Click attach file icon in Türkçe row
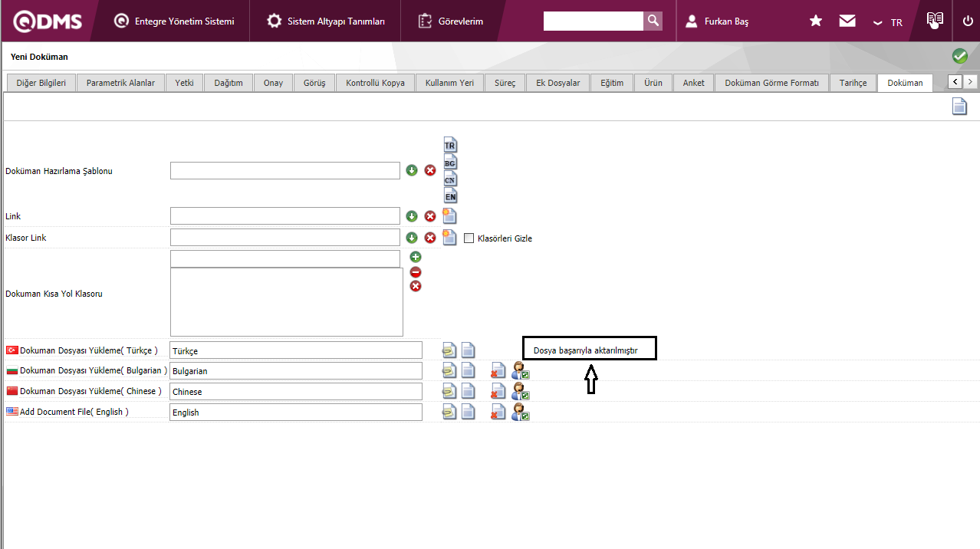Image resolution: width=980 pixels, height=549 pixels. point(449,350)
